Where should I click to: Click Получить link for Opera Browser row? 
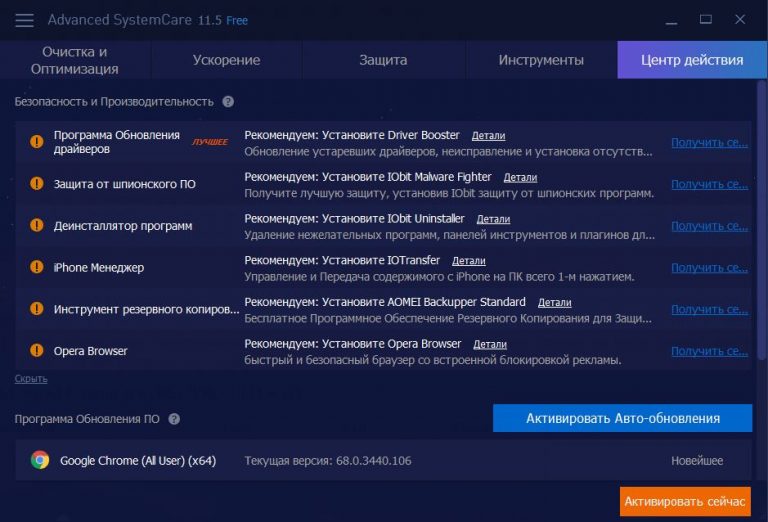pyautogui.click(x=709, y=351)
